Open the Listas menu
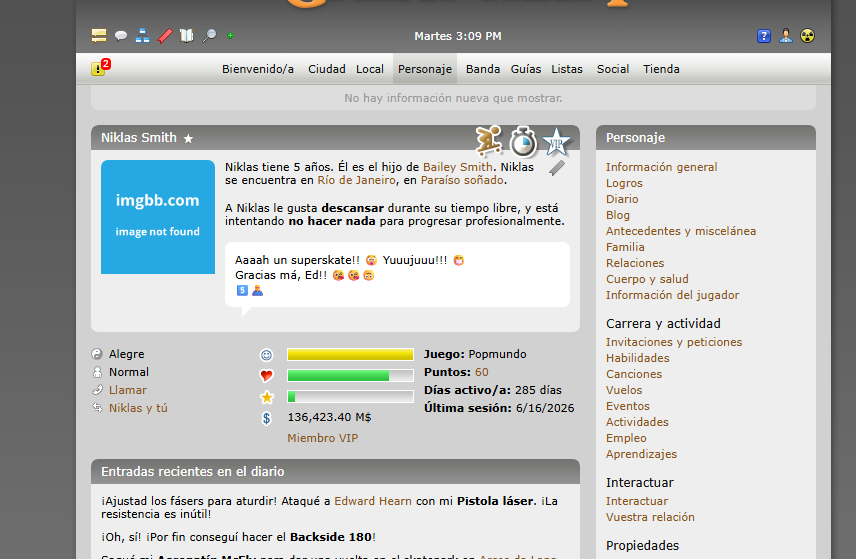856x559 pixels. tap(567, 69)
